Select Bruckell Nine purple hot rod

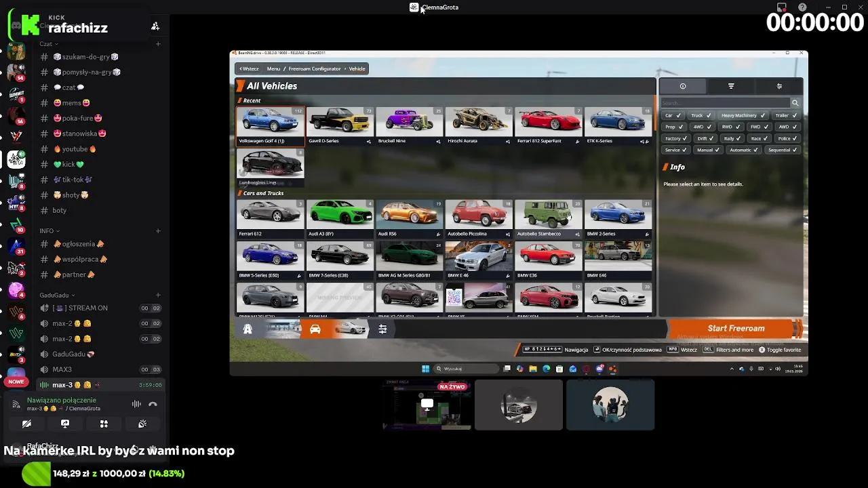(x=410, y=125)
